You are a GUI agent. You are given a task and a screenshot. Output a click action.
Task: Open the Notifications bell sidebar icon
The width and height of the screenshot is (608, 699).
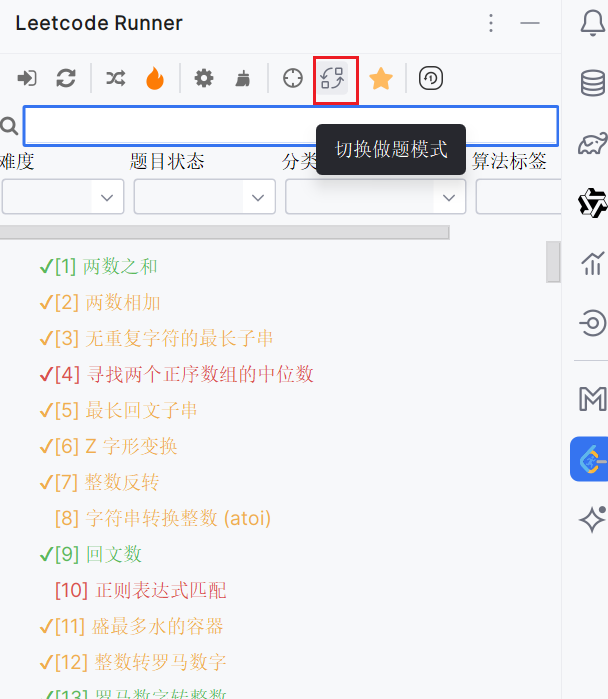click(592, 23)
